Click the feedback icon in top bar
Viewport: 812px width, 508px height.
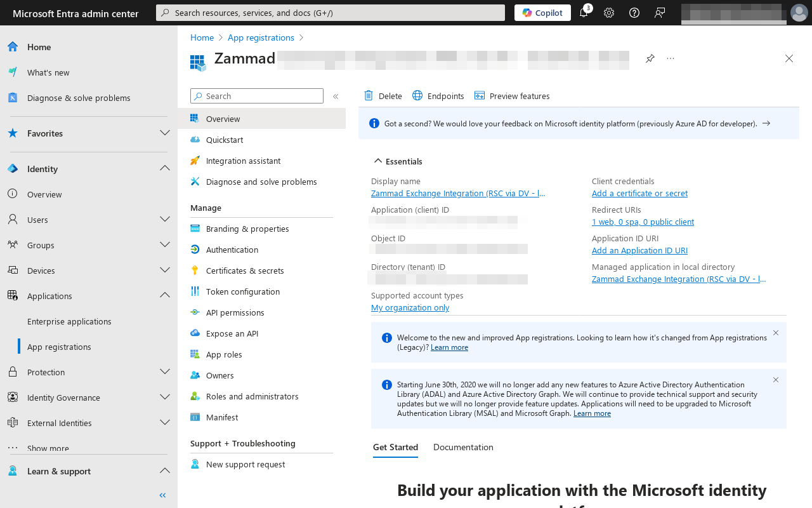click(660, 13)
